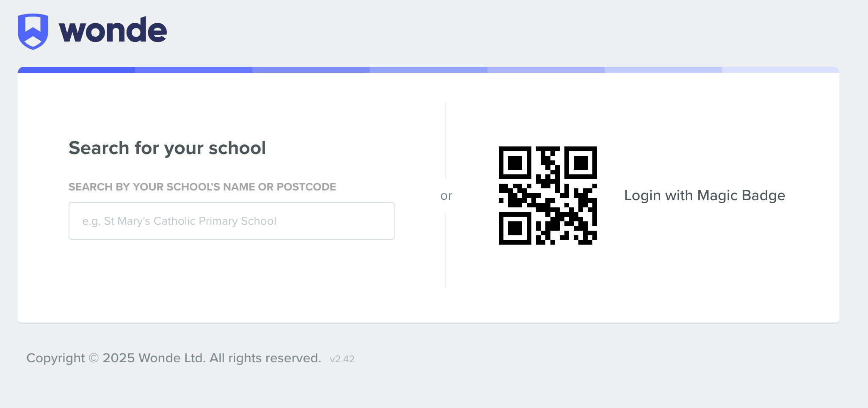868x408 pixels.
Task: Click the wonde wordmark text
Action: [x=113, y=30]
